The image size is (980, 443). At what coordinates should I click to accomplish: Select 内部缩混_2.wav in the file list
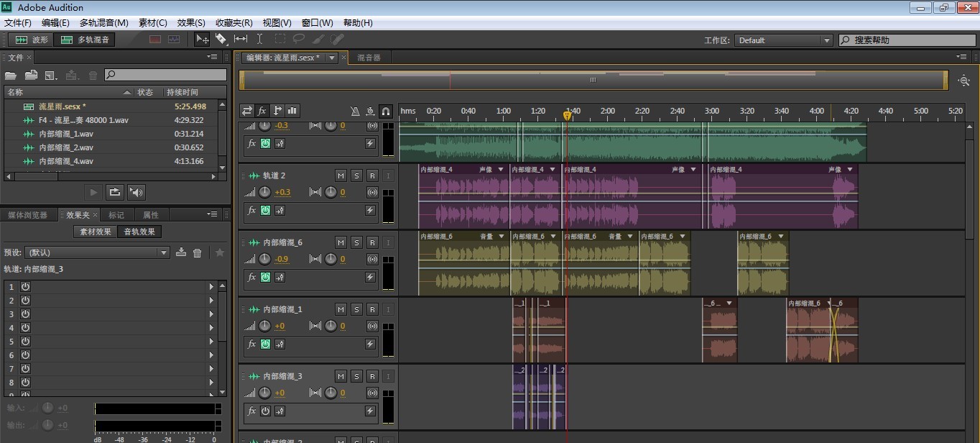coord(66,147)
